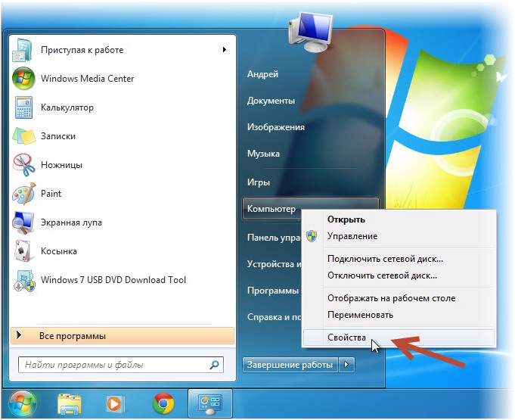This screenshot has height=420, width=515.
Task: Open the shutdown options arrow next to Завершение работы
Action: point(346,365)
